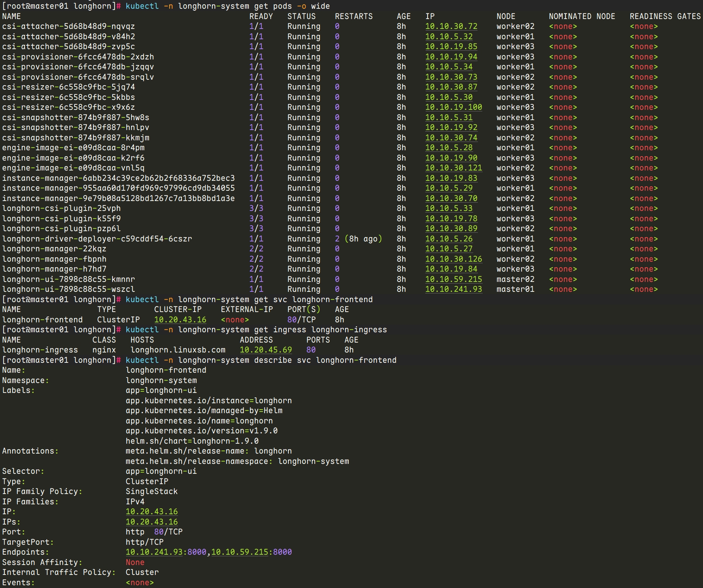Click the ingress address 10.20.45.69
The height and width of the screenshot is (588, 703).
[266, 350]
